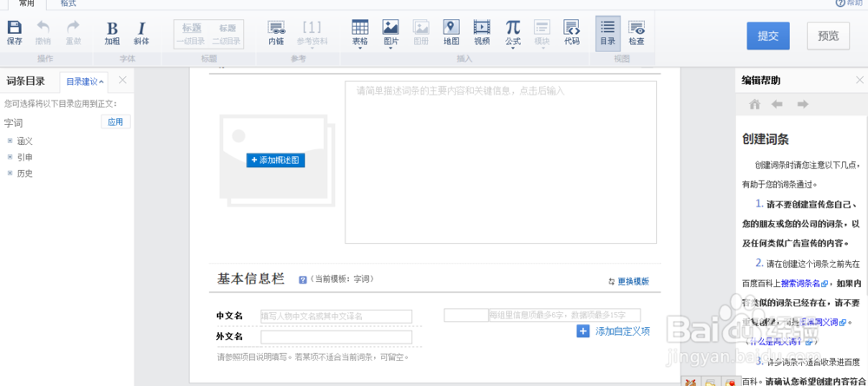Open dropdown arrow under 图片

(x=391, y=49)
